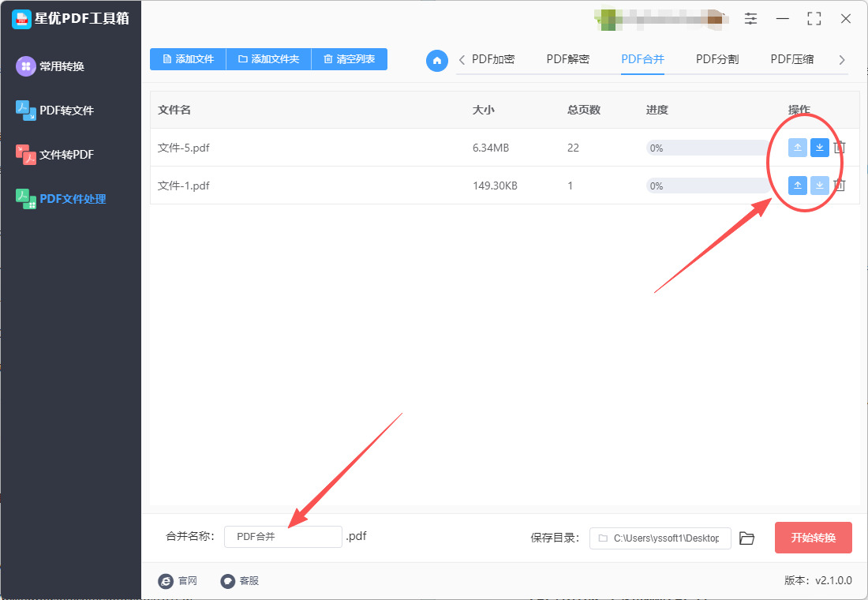Click the 保存目录 path field
Viewport: 868px width, 600px height.
pyautogui.click(x=660, y=538)
